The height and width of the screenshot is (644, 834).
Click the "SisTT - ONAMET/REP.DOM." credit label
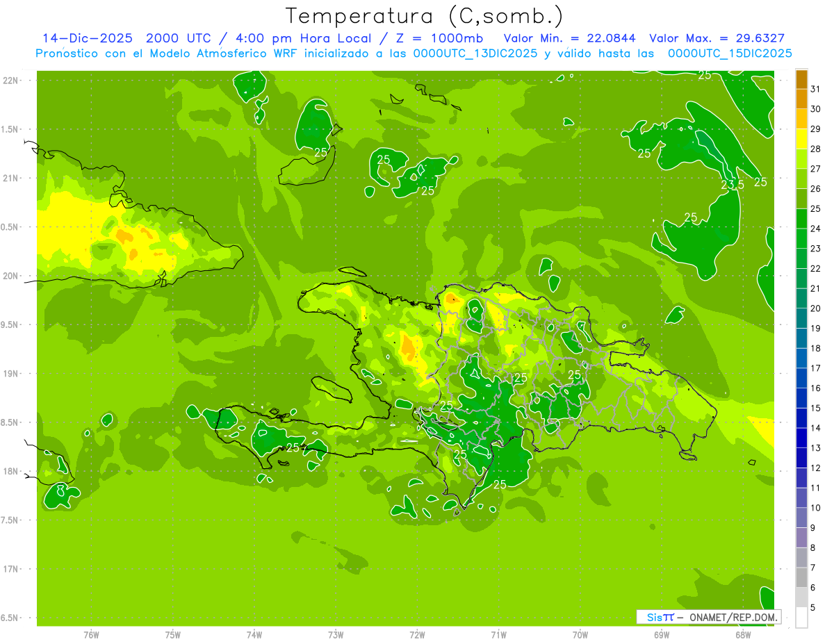tap(709, 617)
